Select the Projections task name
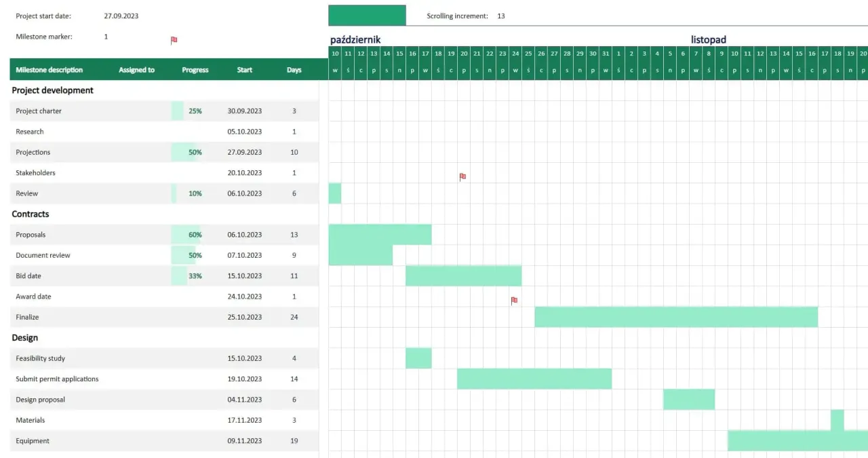Image resolution: width=868 pixels, height=458 pixels. click(x=33, y=153)
